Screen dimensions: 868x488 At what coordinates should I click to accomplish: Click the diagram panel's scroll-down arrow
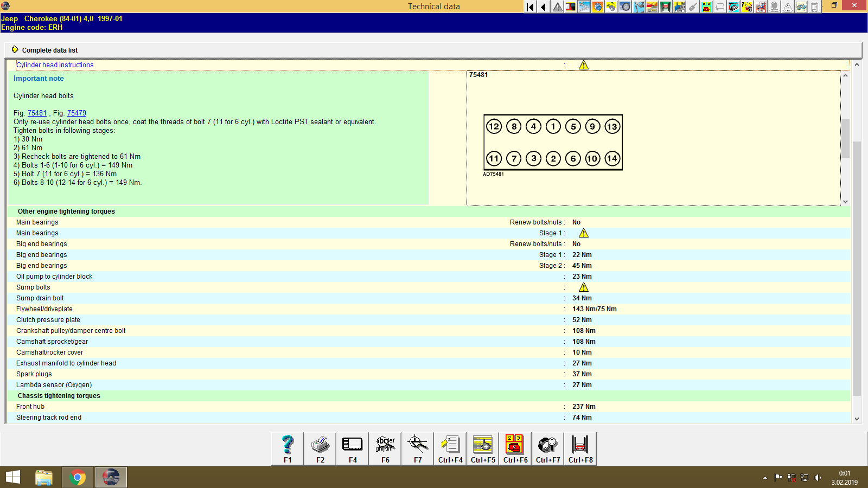point(845,201)
